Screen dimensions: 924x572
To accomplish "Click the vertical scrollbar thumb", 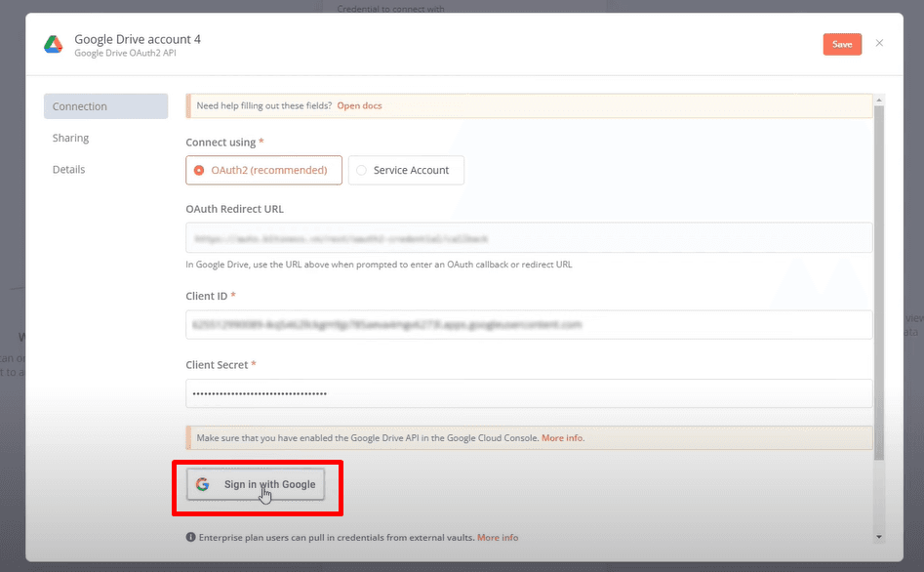I will [878, 283].
